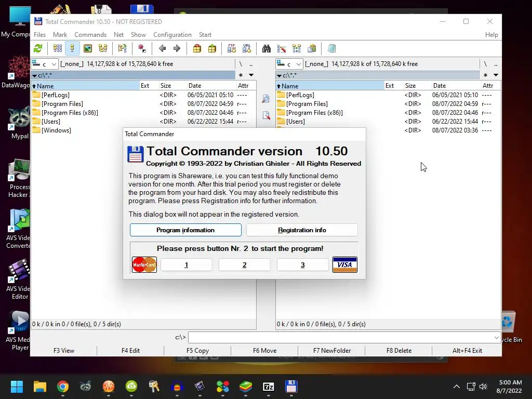Click button number 3 in the dialog
The width and height of the screenshot is (532, 399).
(303, 265)
